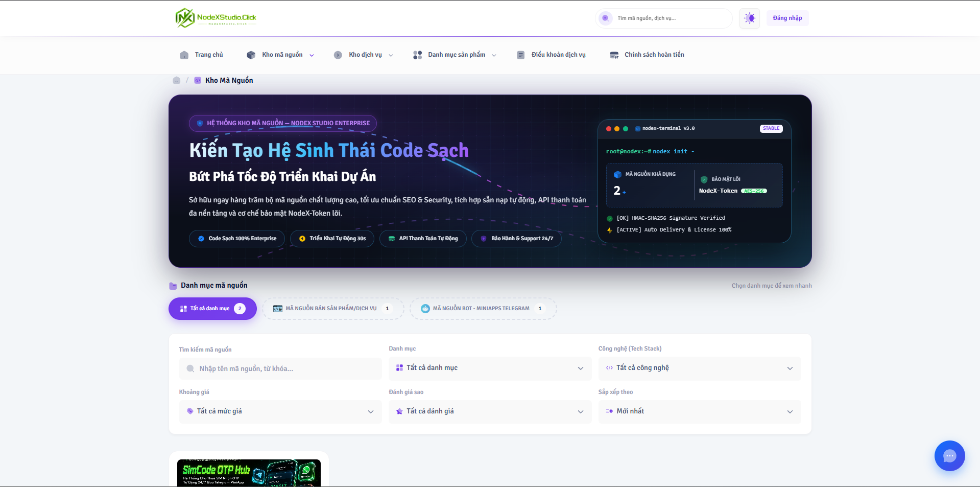Click the Triển Khai Tự Động 30s pill
The height and width of the screenshot is (487, 980).
tap(332, 239)
